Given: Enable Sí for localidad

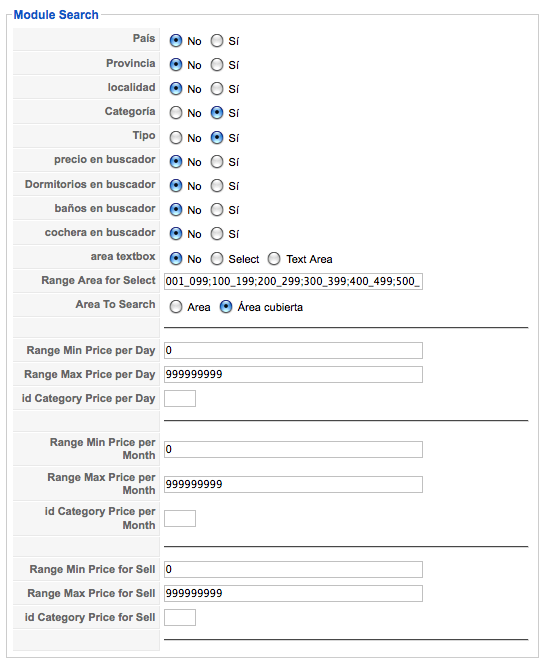Looking at the screenshot, I should click(x=217, y=89).
